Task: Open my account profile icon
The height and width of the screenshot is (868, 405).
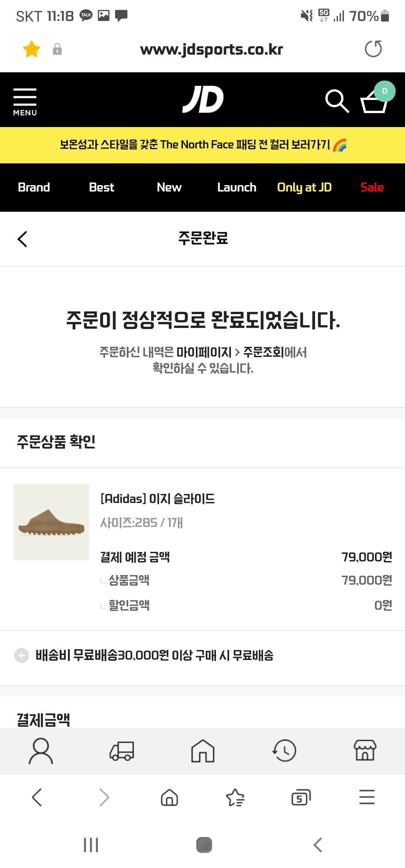Action: tap(41, 751)
